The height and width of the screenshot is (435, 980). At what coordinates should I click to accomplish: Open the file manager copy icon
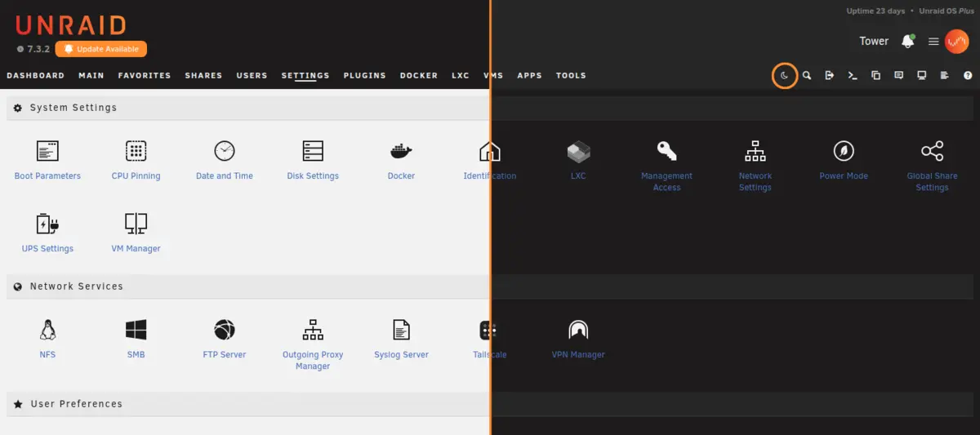coord(875,75)
